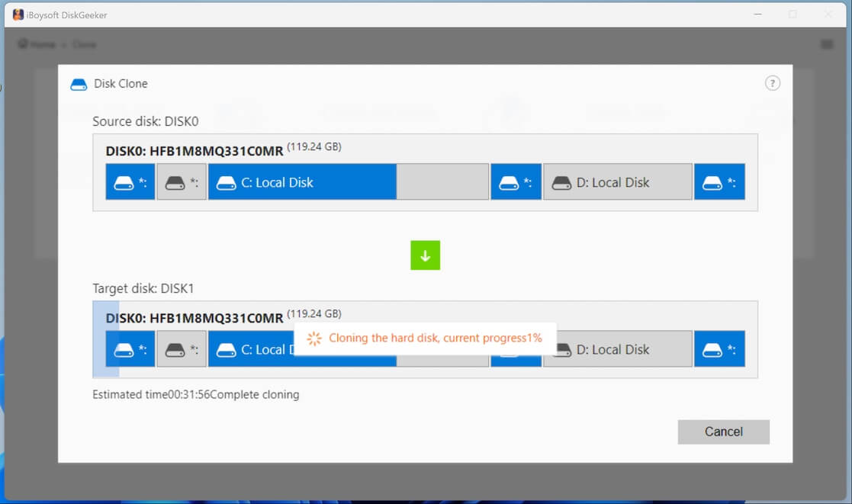The width and height of the screenshot is (852, 504).
Task: Click the iBoysoft DiskGeeker title bar logo
Action: [17, 14]
